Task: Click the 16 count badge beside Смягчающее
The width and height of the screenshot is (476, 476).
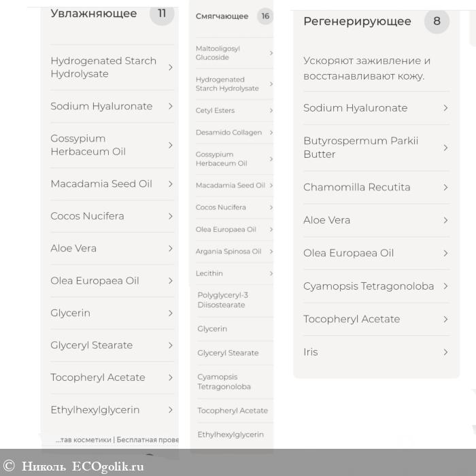Action: coord(265,16)
